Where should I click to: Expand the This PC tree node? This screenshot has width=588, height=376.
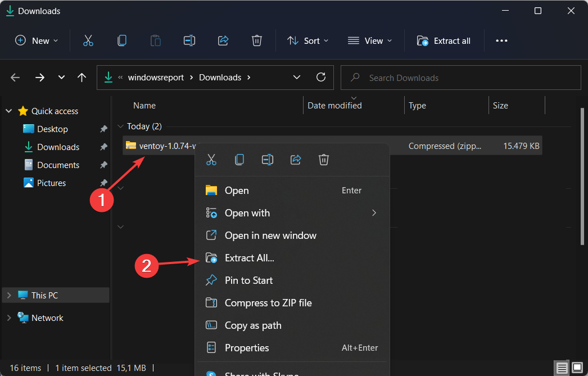click(x=9, y=295)
